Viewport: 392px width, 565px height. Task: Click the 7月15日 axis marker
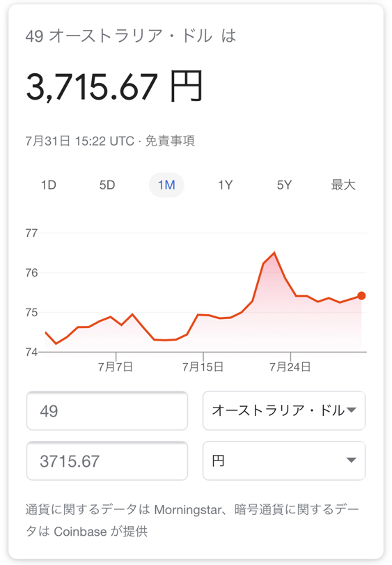coord(203,367)
